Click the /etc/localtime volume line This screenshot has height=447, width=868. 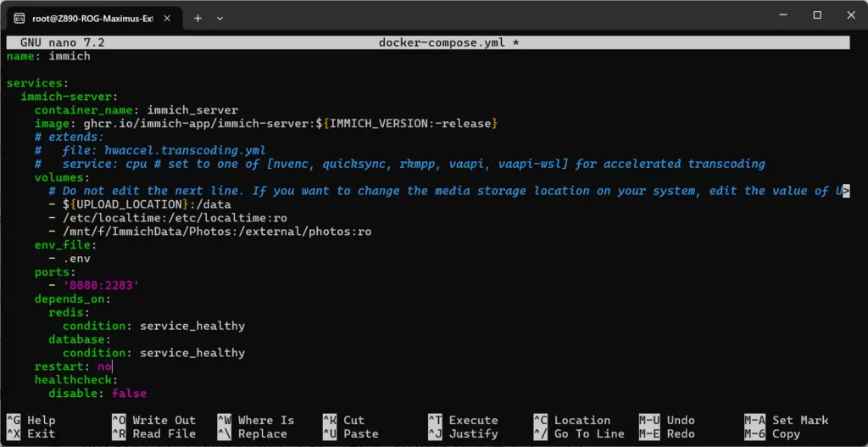(x=168, y=218)
